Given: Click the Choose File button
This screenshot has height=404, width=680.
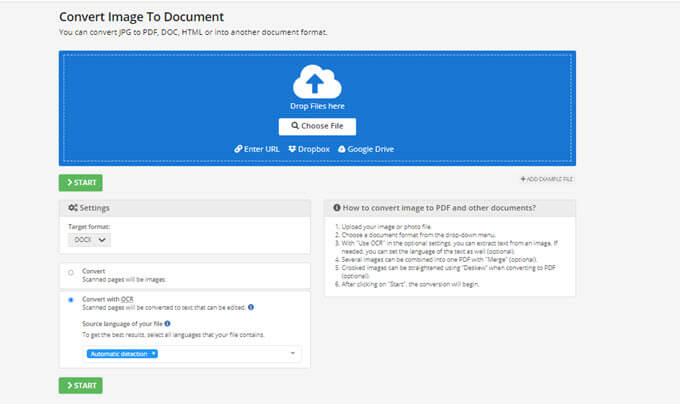Looking at the screenshot, I should pyautogui.click(x=317, y=126).
